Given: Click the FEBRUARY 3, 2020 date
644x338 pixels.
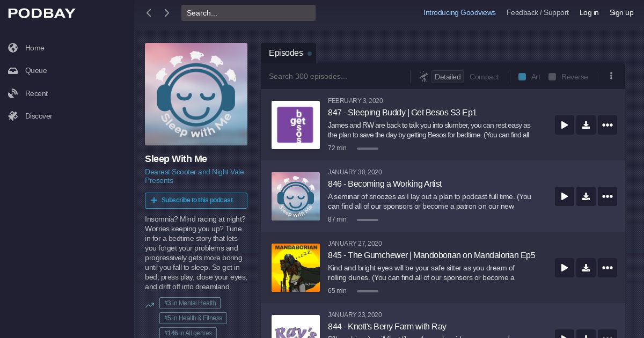Looking at the screenshot, I should (x=355, y=101).
